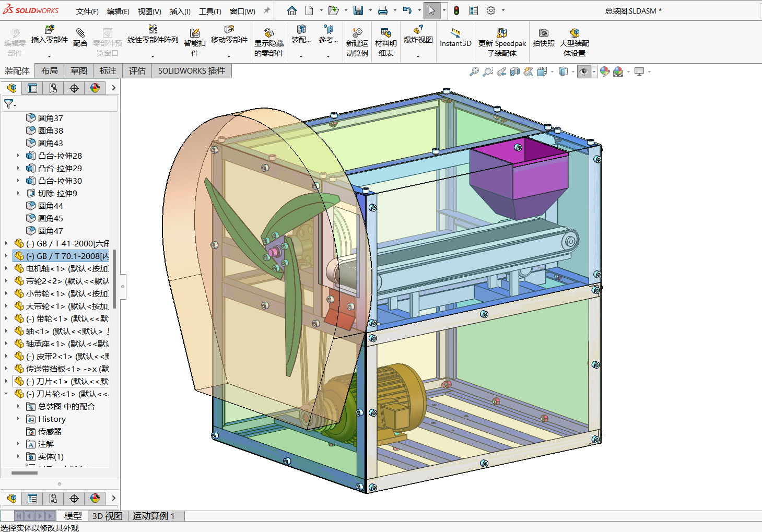
Task: Click the Home icon in top toolbar
Action: 292,10
